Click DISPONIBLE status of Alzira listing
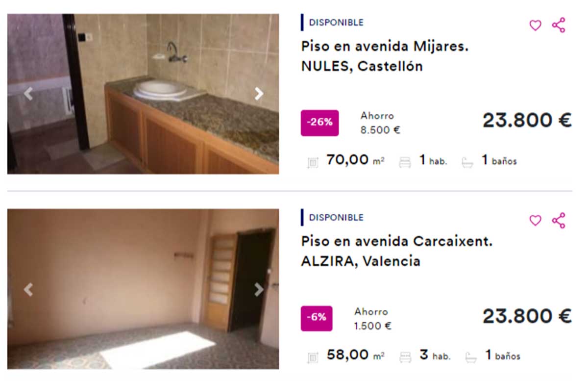Image resolution: width=588 pixels, height=381 pixels. (336, 217)
